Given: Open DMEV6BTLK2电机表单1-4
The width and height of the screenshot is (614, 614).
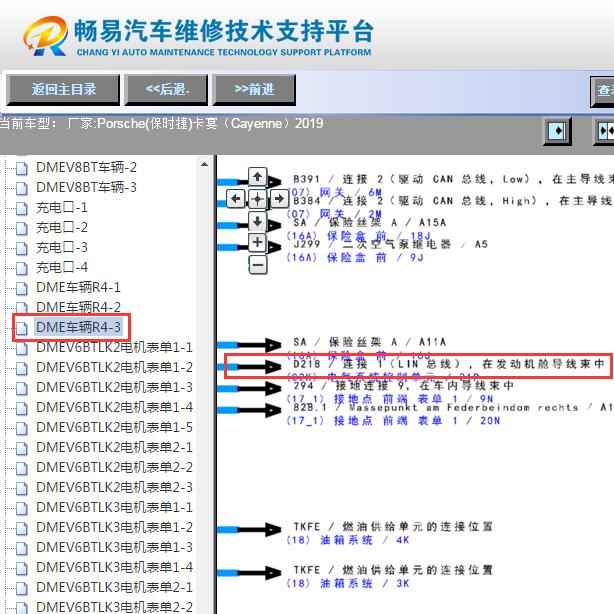Looking at the screenshot, I should 114,407.
